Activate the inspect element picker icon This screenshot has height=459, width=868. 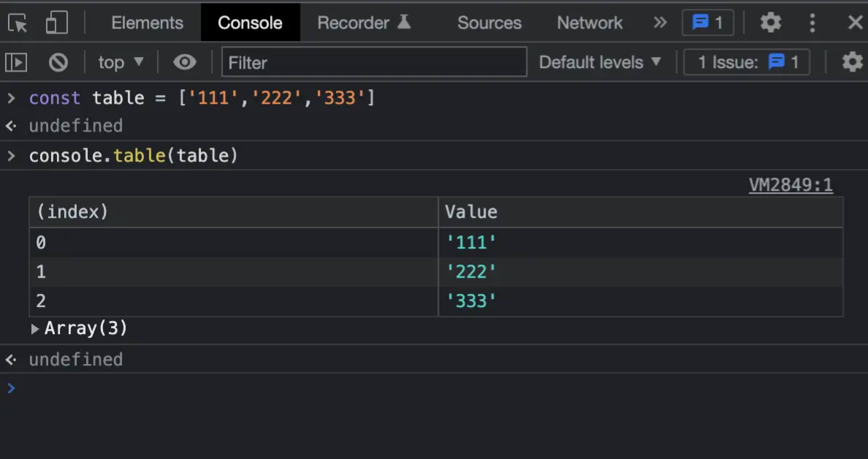(x=18, y=23)
